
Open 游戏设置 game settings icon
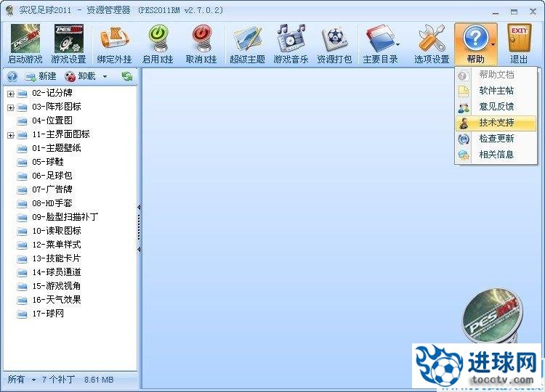(x=68, y=44)
